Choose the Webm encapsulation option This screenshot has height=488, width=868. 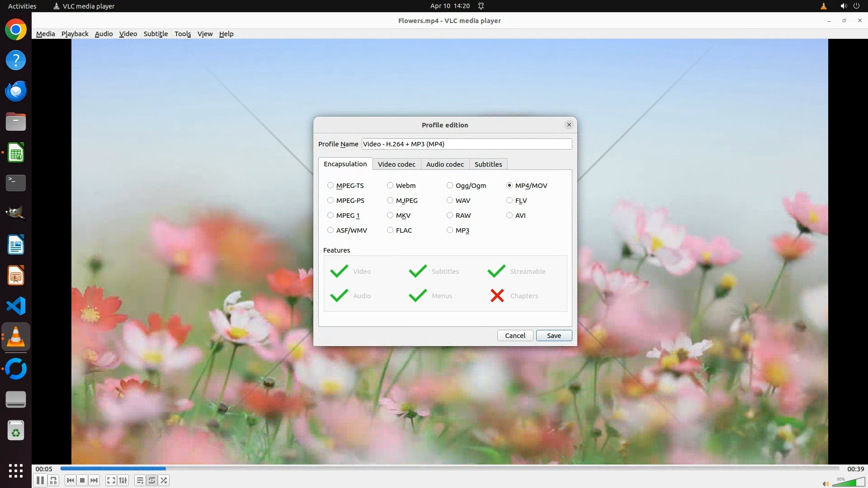390,186
